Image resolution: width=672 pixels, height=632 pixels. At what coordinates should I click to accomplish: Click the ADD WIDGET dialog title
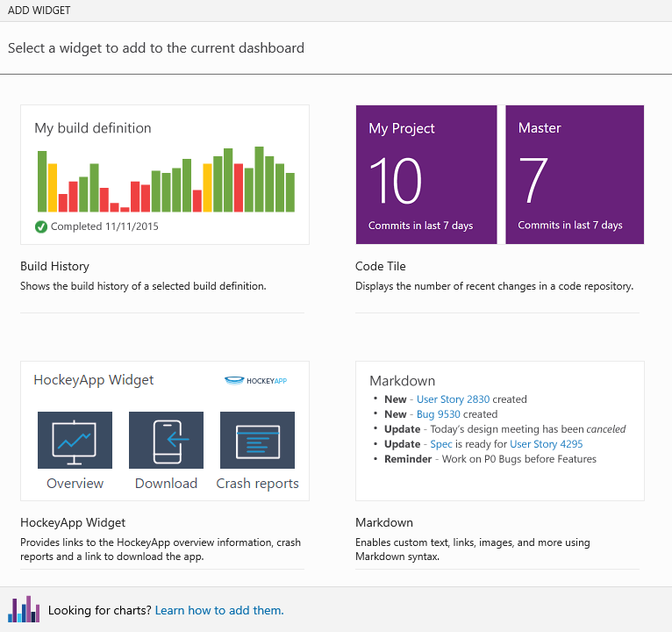(x=39, y=11)
